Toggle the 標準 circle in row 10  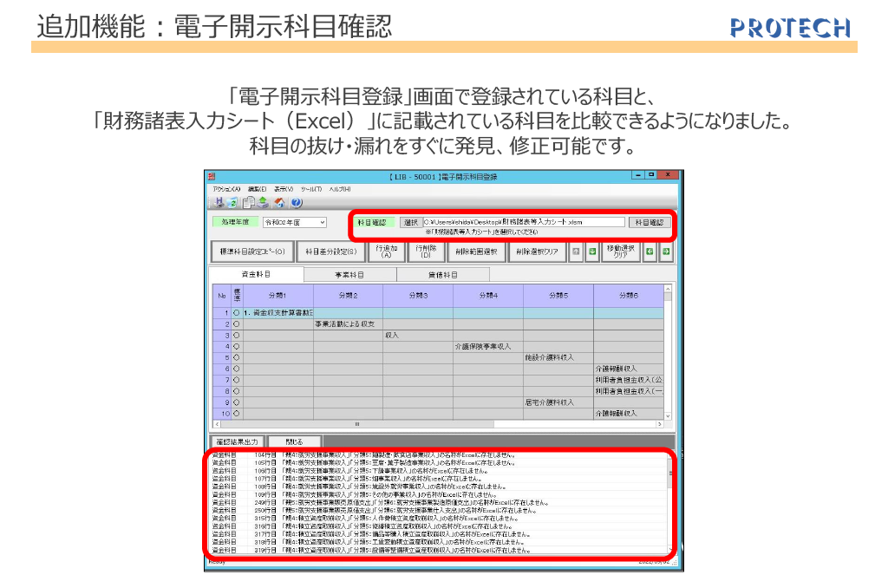(236, 414)
